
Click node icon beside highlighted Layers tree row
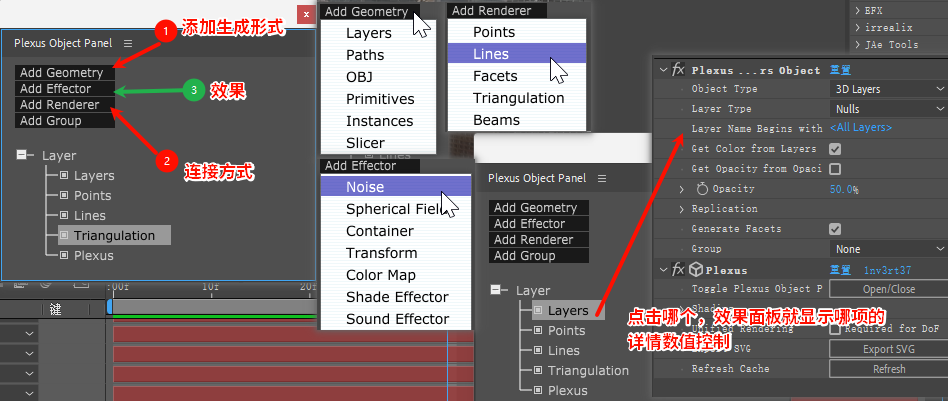(538, 310)
